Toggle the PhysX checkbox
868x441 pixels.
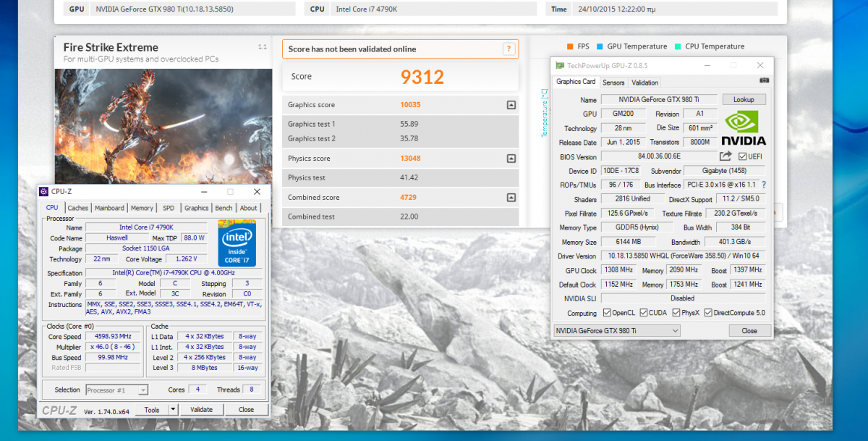[x=676, y=313]
